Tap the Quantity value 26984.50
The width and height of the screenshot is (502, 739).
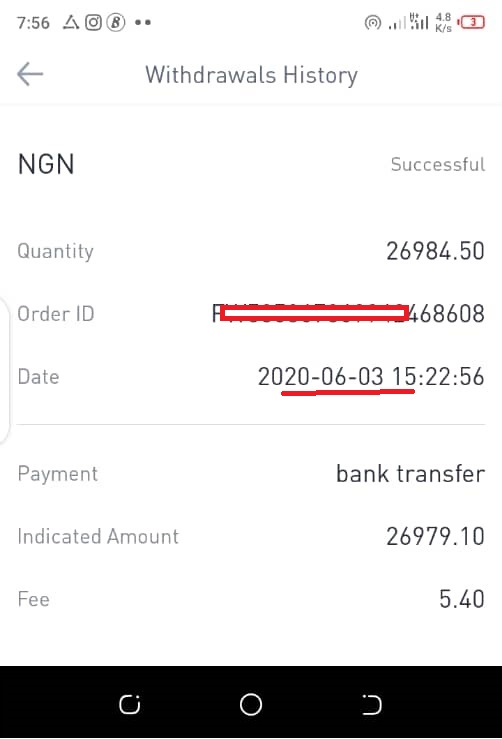click(436, 251)
